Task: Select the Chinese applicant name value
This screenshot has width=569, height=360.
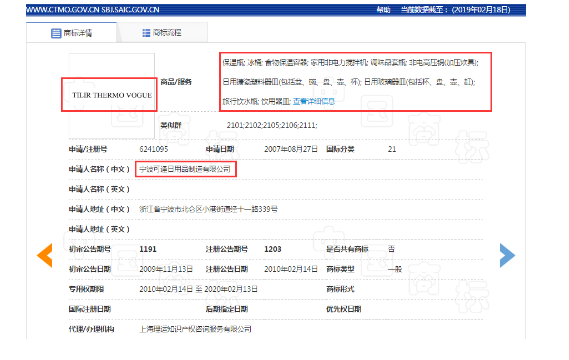Action: point(185,169)
